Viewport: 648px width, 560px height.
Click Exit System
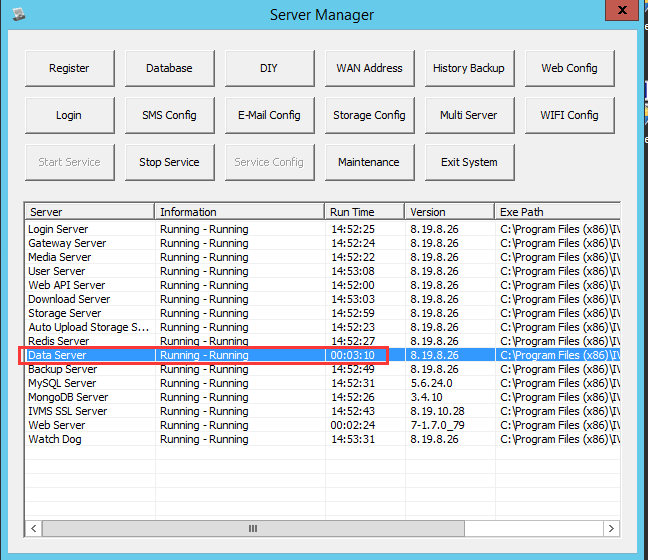[470, 162]
